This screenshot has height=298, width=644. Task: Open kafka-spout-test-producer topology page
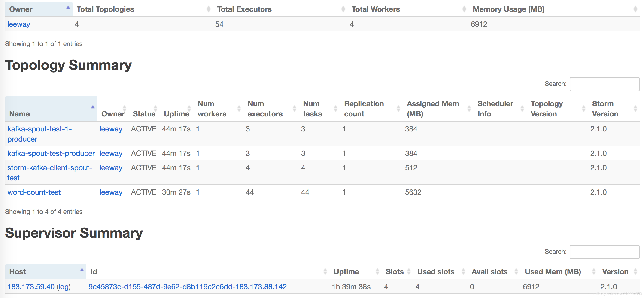tap(51, 153)
